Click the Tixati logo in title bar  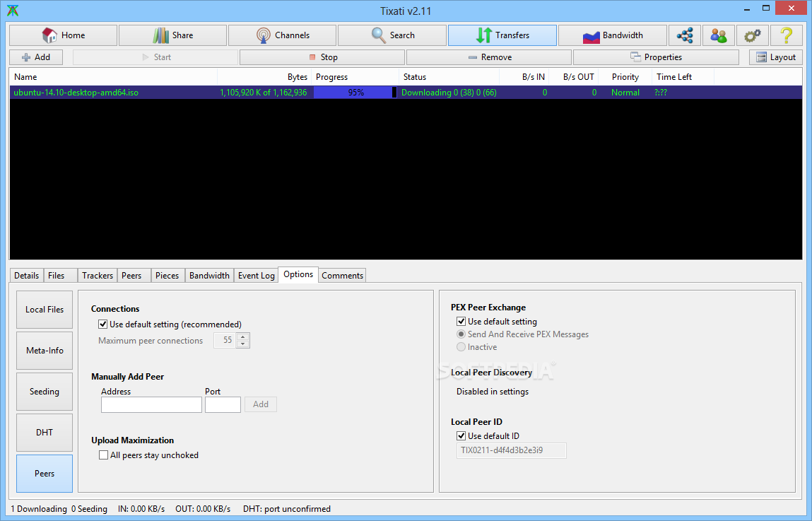(13, 11)
